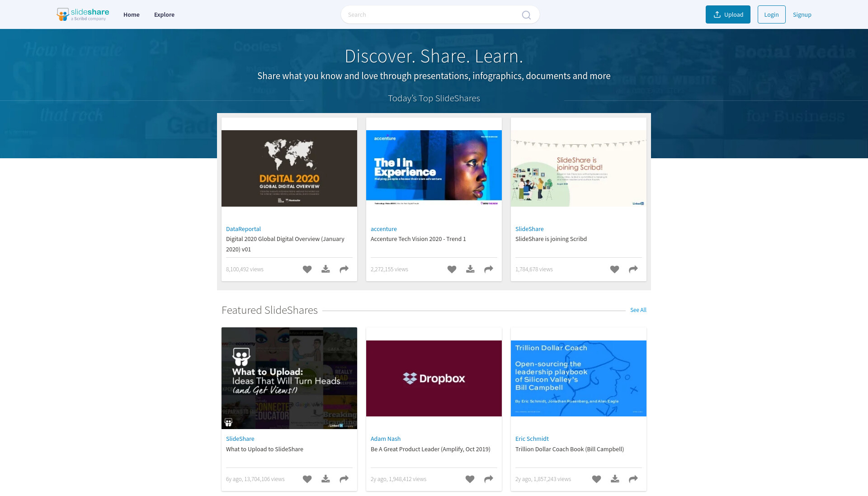Like Trillion Dollar Coach Book presentation
The image size is (868, 496).
click(596, 479)
